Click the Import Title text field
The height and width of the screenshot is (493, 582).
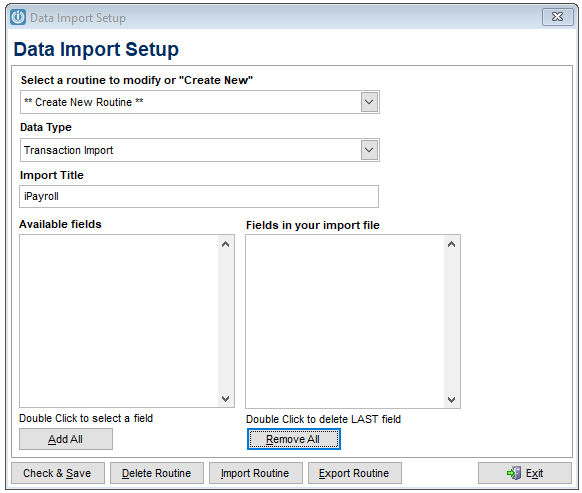199,196
